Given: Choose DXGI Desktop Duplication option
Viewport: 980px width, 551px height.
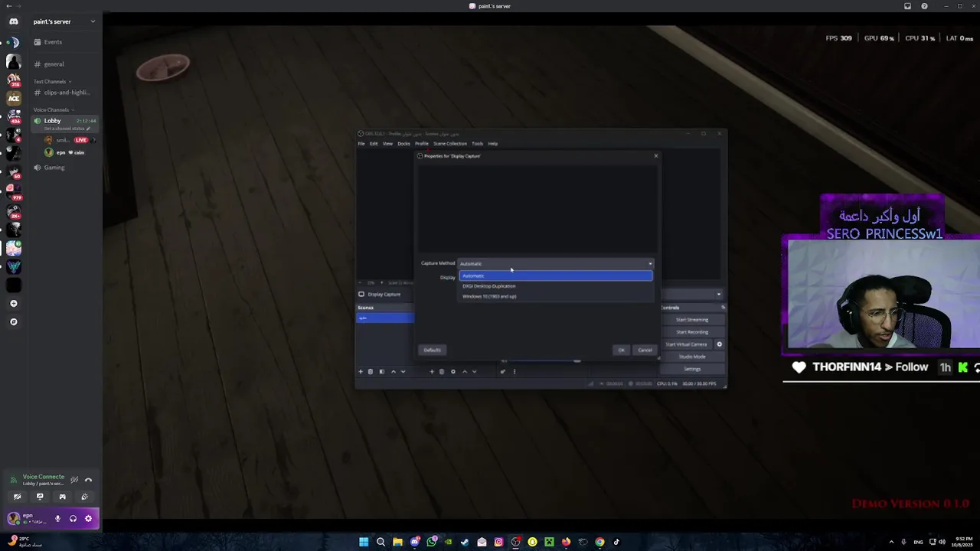Looking at the screenshot, I should 556,286.
